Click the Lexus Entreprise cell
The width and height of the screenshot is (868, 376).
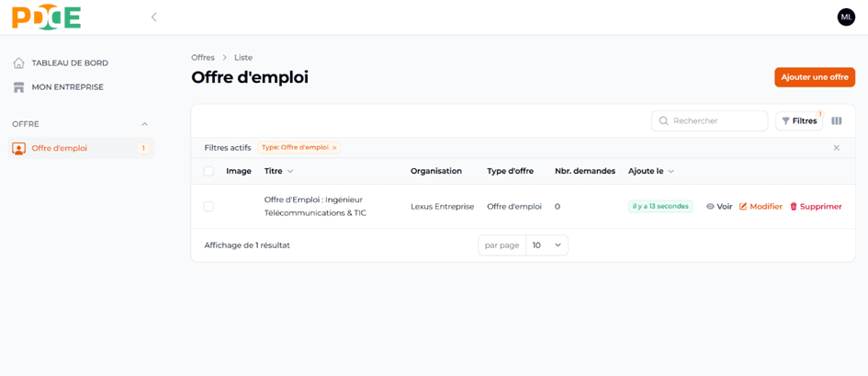coord(443,207)
